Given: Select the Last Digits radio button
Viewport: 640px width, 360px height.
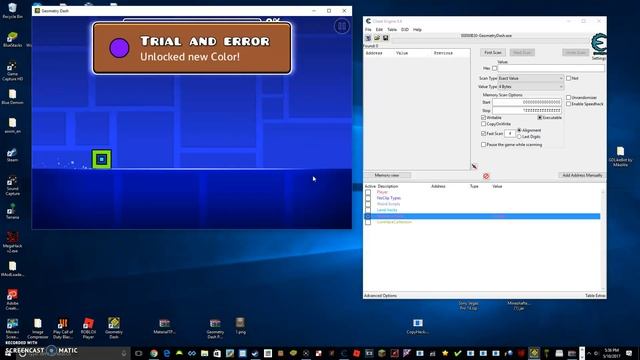Looking at the screenshot, I should [519, 137].
